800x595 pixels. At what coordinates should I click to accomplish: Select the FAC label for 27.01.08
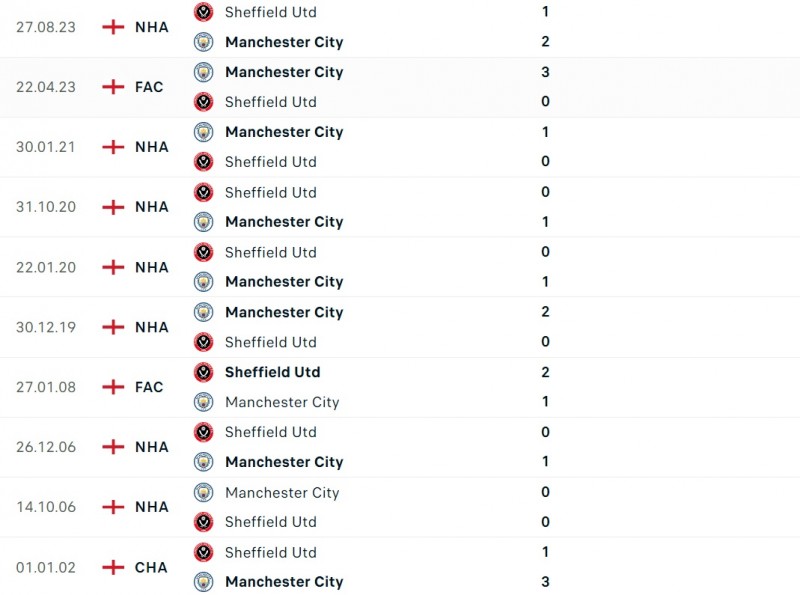point(149,387)
